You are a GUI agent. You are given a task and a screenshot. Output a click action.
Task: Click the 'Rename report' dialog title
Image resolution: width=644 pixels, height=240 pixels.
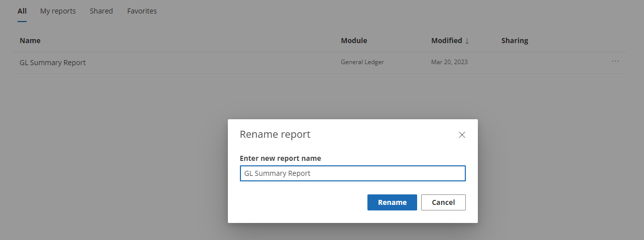click(275, 134)
